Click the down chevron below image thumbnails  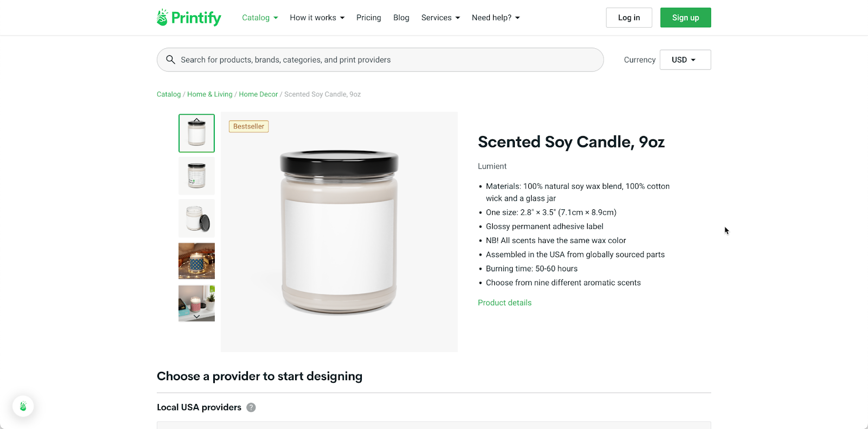coord(196,316)
